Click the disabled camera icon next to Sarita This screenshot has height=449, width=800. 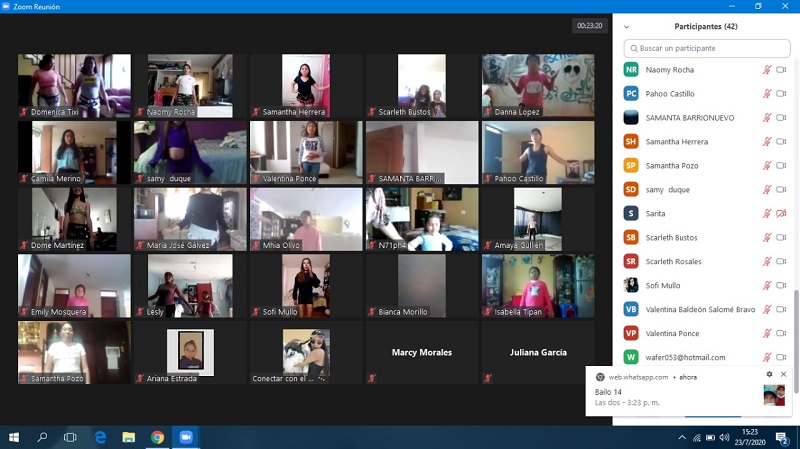point(782,214)
